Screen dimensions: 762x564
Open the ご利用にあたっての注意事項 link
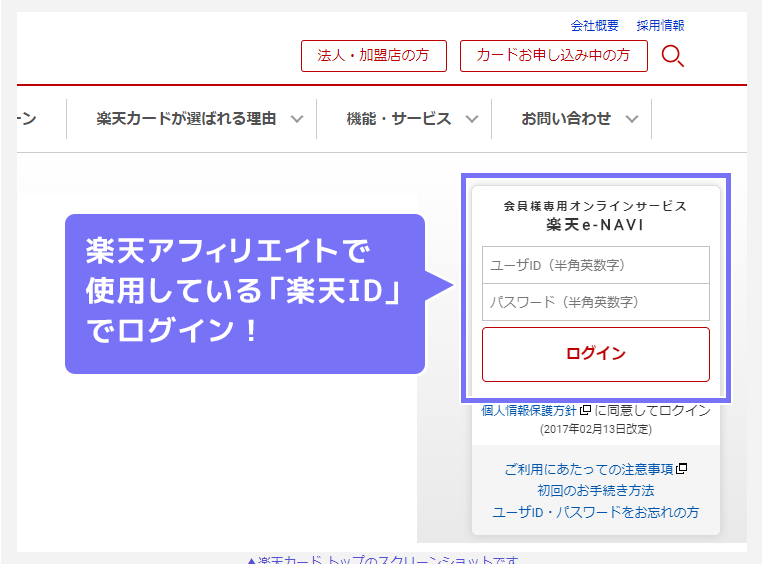tap(589, 469)
